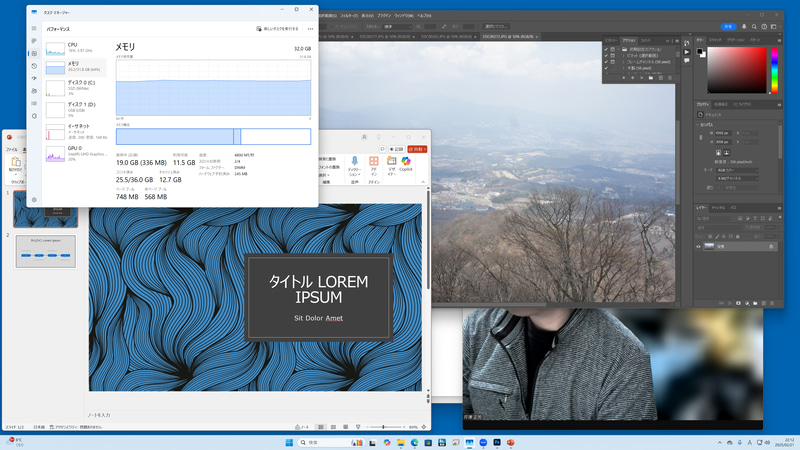
Task: Open Comments icon in PowerPoint title area
Action: (382, 149)
